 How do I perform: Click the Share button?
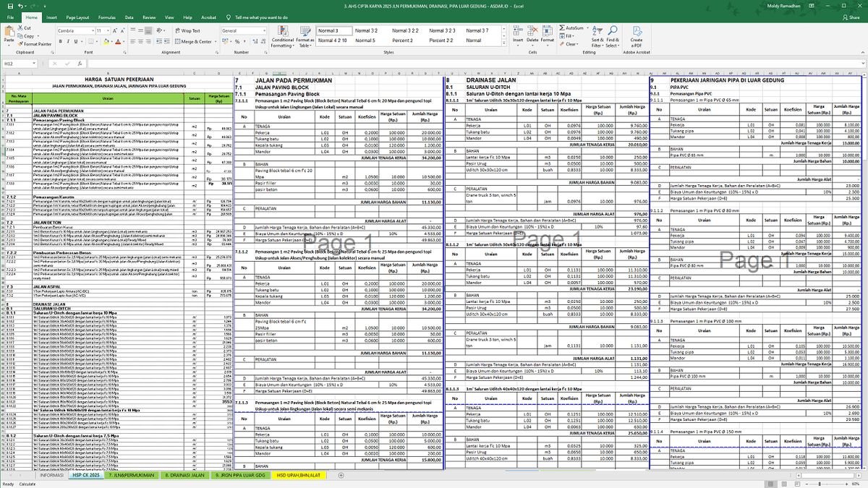(x=851, y=17)
